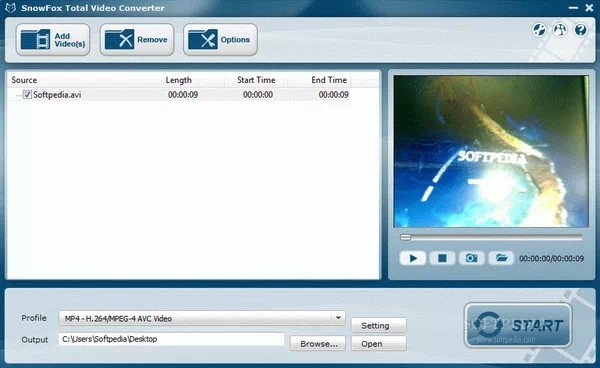Click the middle round icon beside help
600x368 pixels.
pyautogui.click(x=560, y=29)
